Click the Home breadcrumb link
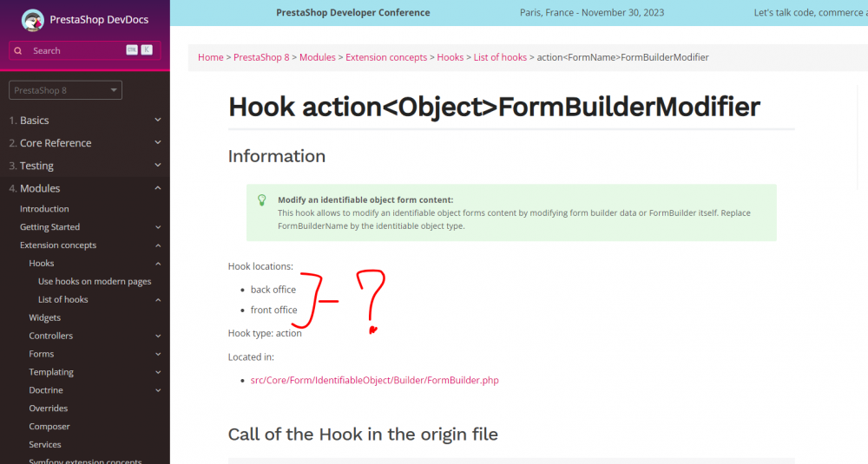868x464 pixels. pos(211,57)
